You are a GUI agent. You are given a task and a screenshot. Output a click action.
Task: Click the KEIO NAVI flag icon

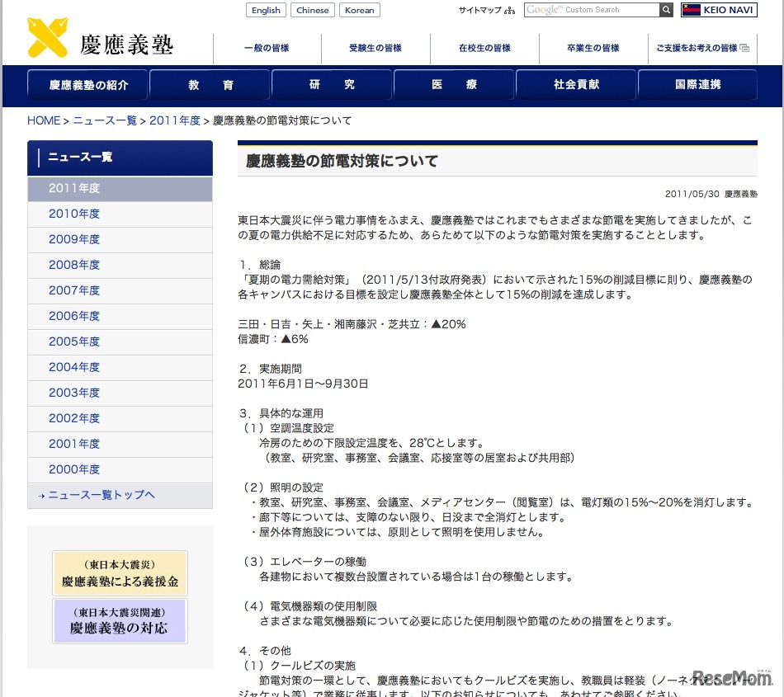(x=691, y=9)
